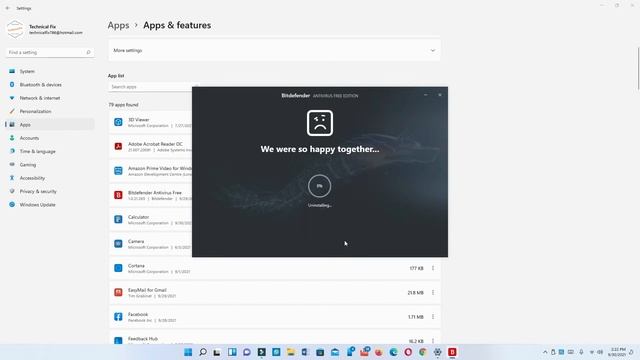
Task: Click the Cortana app icon
Action: tap(118, 268)
